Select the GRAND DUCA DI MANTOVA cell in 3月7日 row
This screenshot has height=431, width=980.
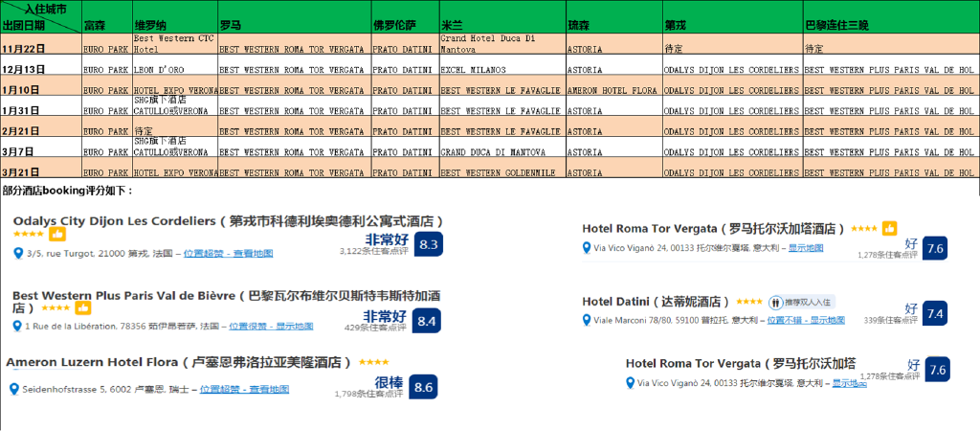pos(503,147)
